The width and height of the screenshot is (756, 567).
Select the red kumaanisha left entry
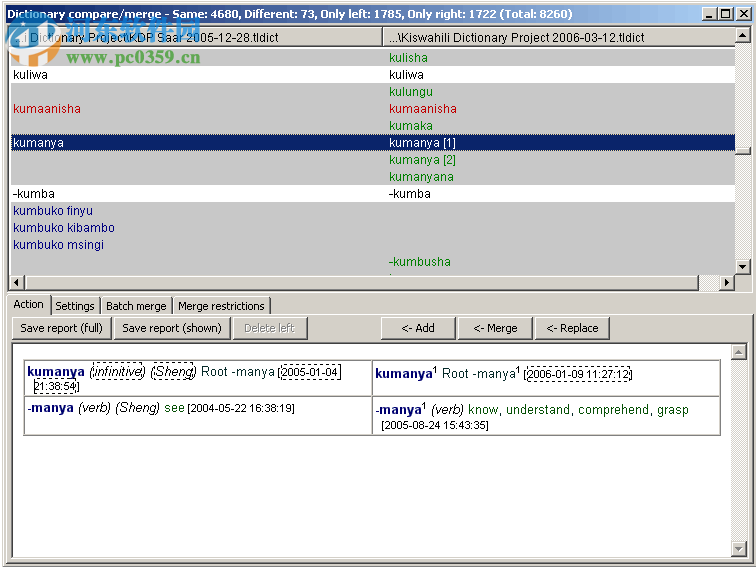tap(47, 108)
